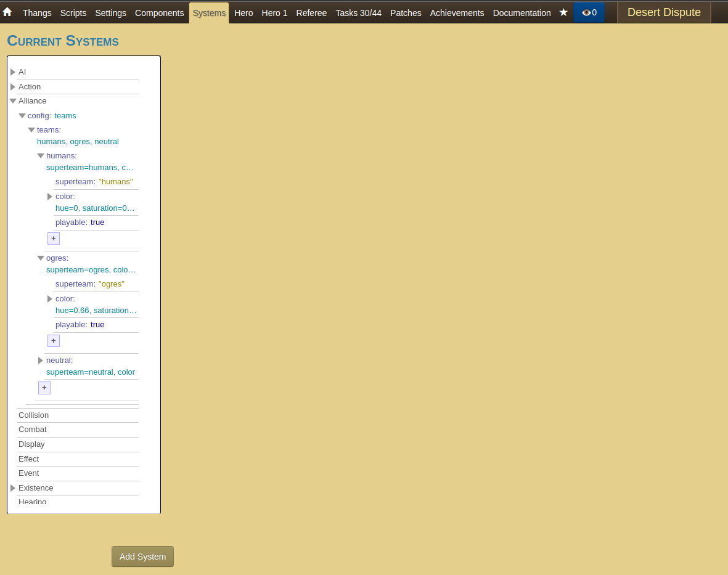The width and height of the screenshot is (728, 575).
Task: Collapse the teams: node
Action: click(x=31, y=130)
